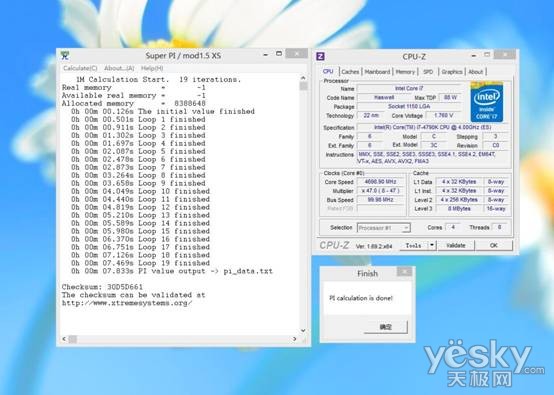
Task: Open the Help(H) menu
Action: 152,68
